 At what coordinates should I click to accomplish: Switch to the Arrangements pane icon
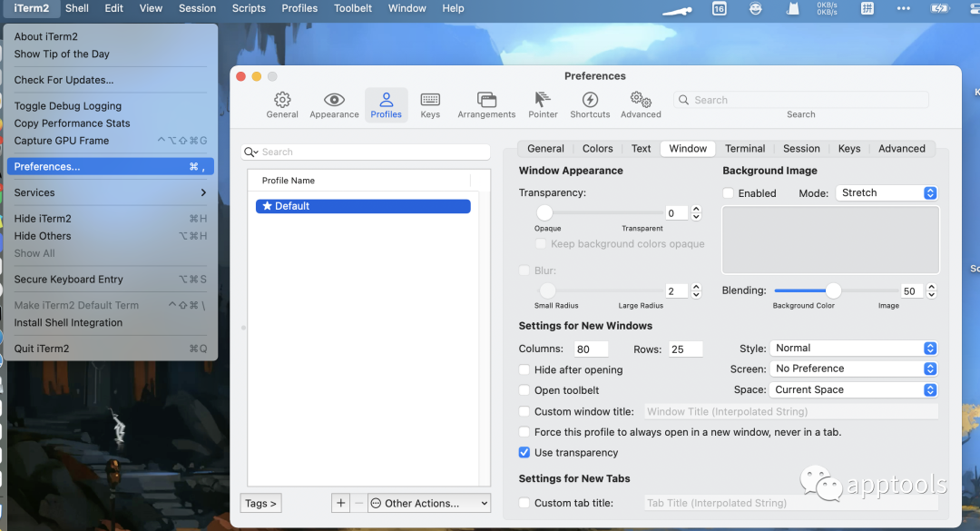tap(486, 101)
